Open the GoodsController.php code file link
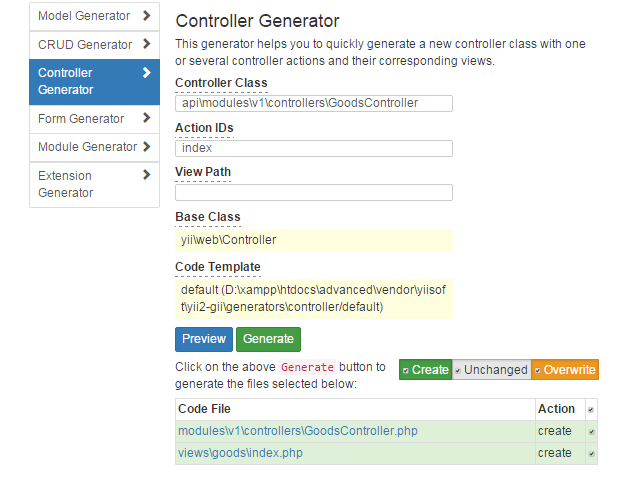621x487 pixels. (x=298, y=431)
